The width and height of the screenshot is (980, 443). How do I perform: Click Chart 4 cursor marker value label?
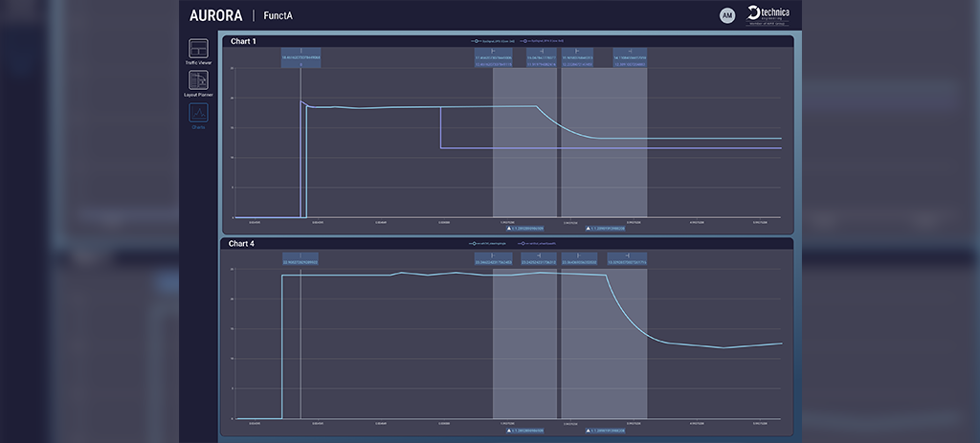coord(301,259)
